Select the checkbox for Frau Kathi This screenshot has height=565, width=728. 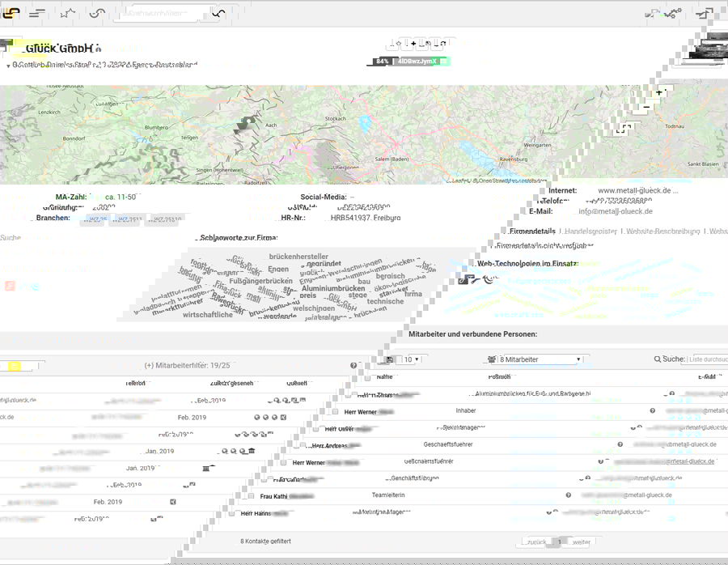(x=251, y=496)
